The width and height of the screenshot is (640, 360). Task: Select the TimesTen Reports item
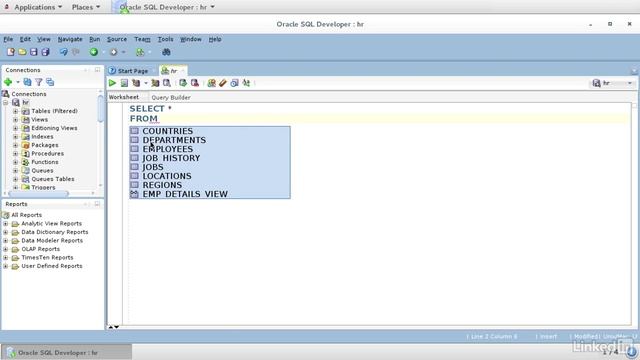tap(47, 258)
